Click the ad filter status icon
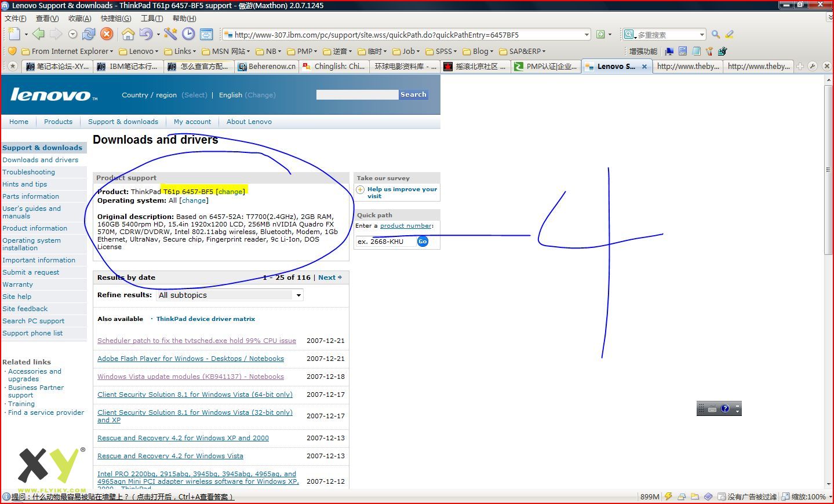This screenshot has width=834, height=504. (747, 496)
